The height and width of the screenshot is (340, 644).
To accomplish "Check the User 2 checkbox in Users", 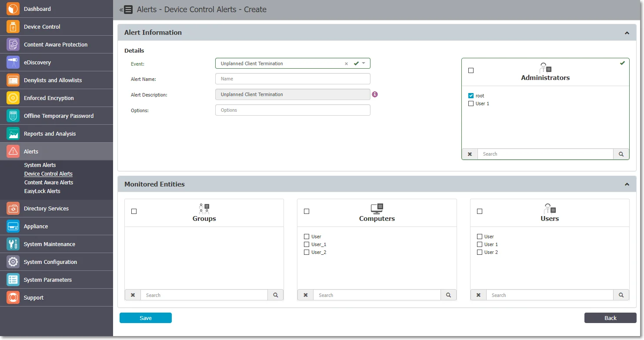I will pos(480,252).
